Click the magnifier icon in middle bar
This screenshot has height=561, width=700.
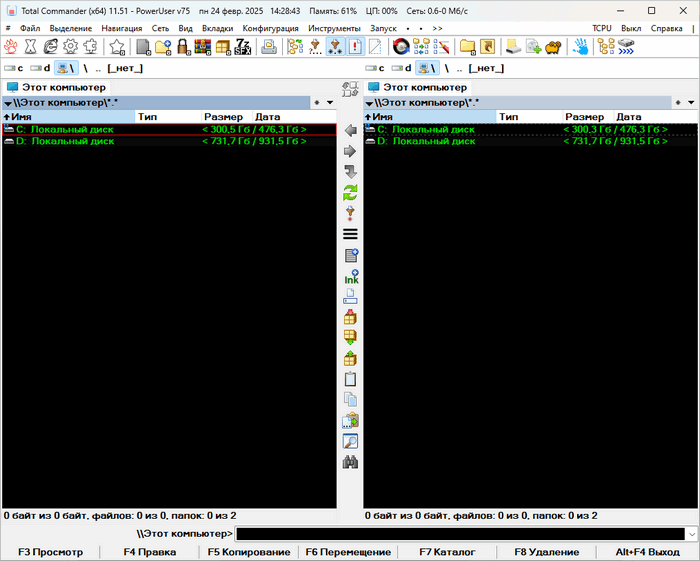coord(350,441)
